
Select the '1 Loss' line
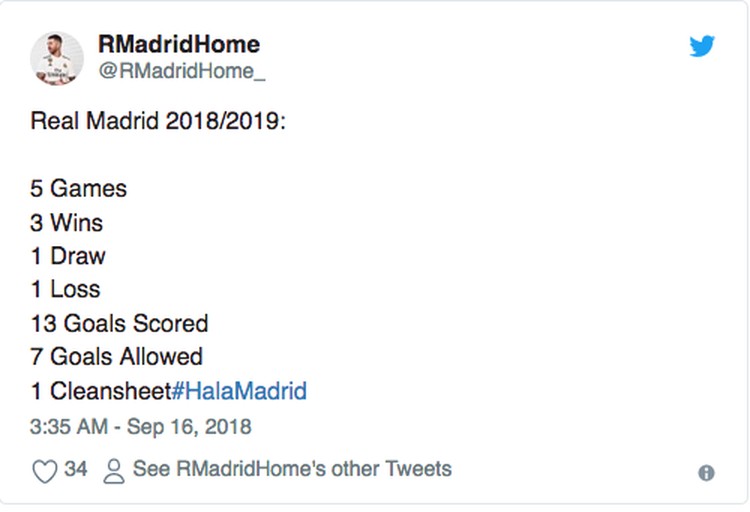66,289
